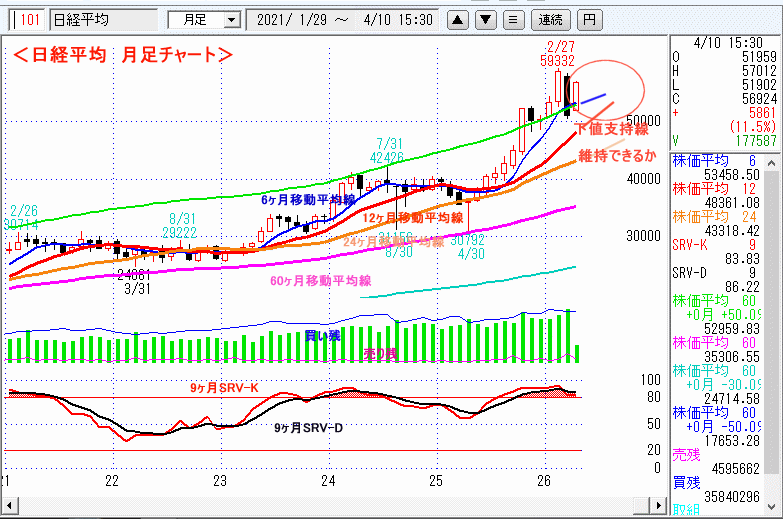Screen dimensions: 783x519
Task: Click the 9ヶ月SRV-K label
Action: (224, 388)
